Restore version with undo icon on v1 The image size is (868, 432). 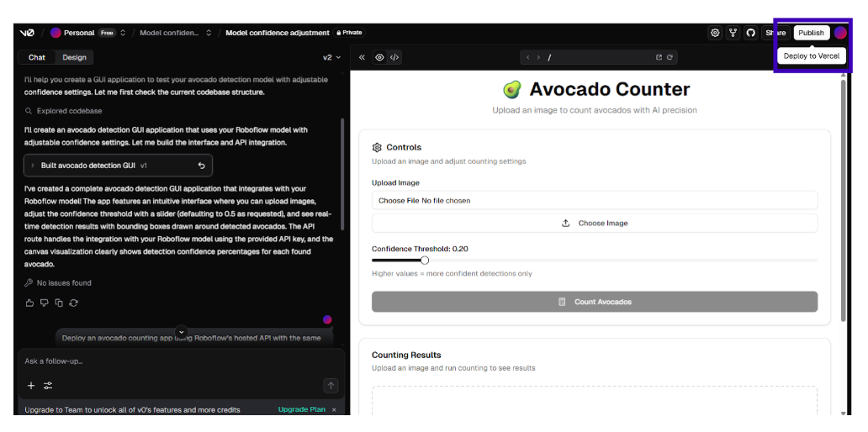pyautogui.click(x=202, y=166)
